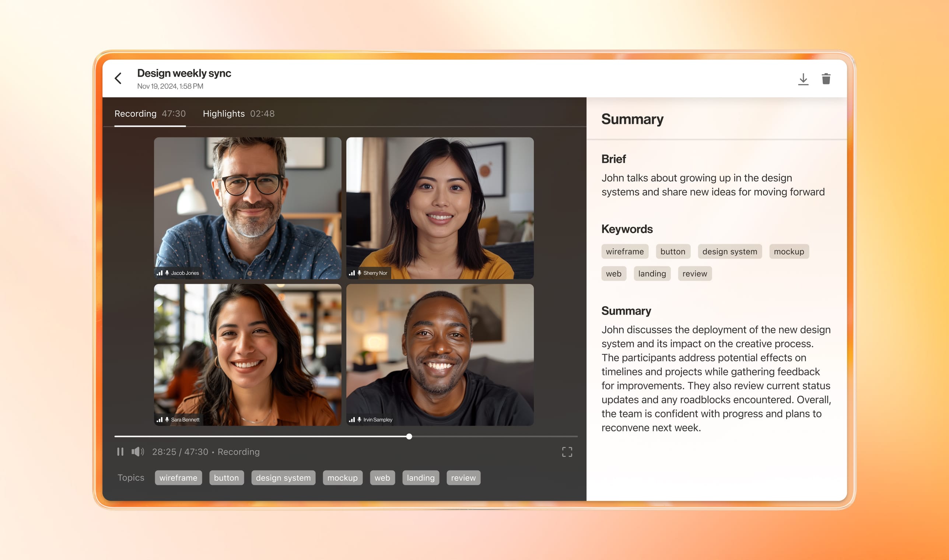Image resolution: width=949 pixels, height=560 pixels.
Task: Click Jacob Jones's microphone icon
Action: pyautogui.click(x=167, y=273)
